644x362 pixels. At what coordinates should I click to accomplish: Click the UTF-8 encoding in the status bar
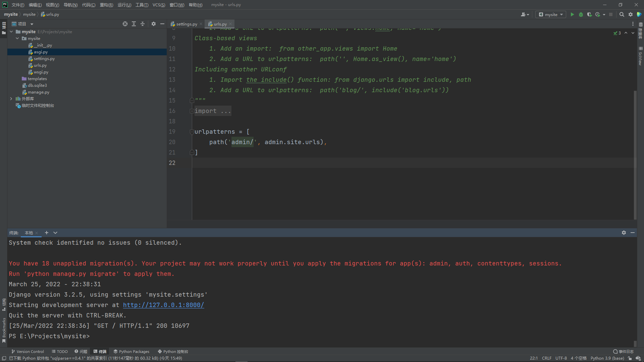click(x=561, y=358)
